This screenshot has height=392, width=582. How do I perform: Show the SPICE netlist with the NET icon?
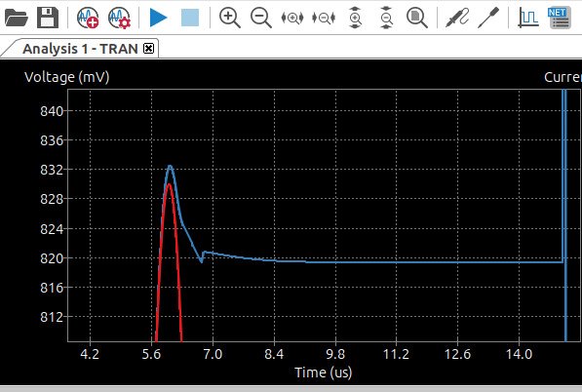(560, 18)
